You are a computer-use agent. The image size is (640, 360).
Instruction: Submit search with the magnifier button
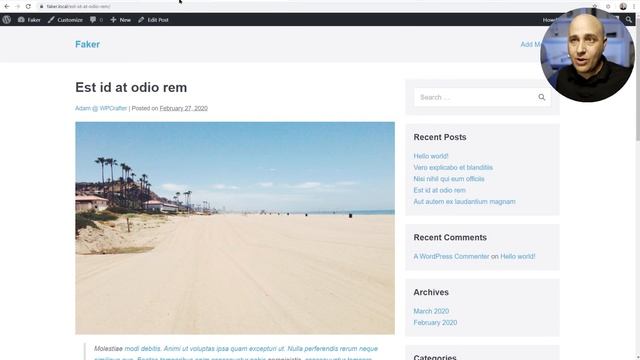pyautogui.click(x=542, y=97)
